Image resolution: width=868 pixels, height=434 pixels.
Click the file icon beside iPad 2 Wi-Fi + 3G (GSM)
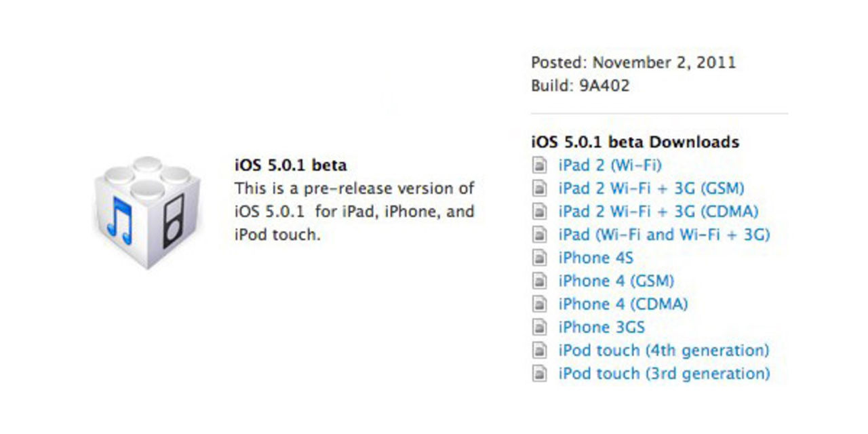[539, 188]
